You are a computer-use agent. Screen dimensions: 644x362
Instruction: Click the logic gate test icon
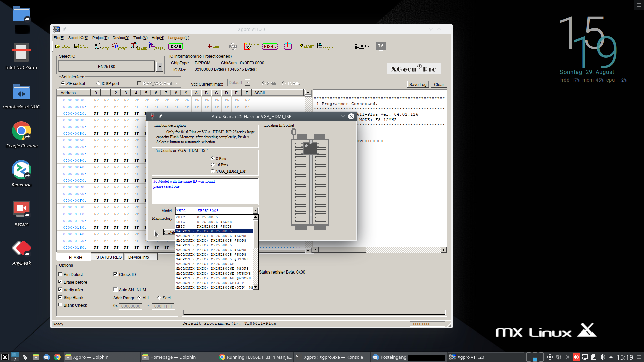click(x=362, y=46)
